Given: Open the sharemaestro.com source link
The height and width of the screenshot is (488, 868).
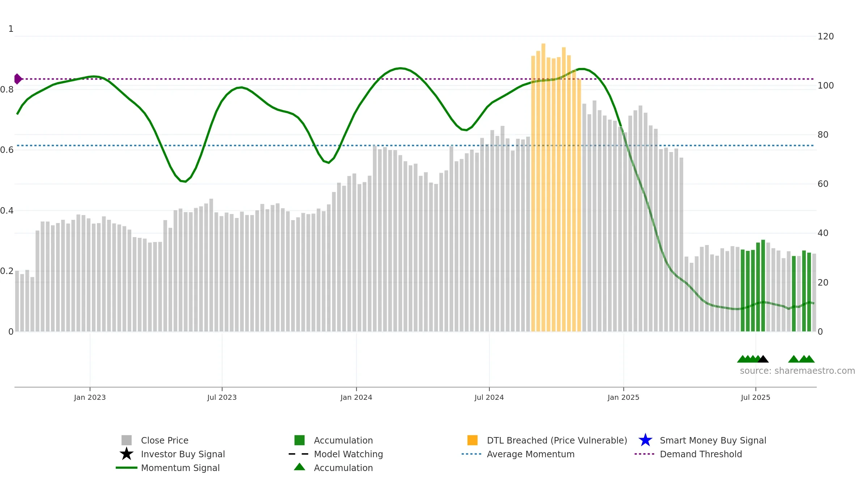Looking at the screenshot, I should [x=797, y=371].
